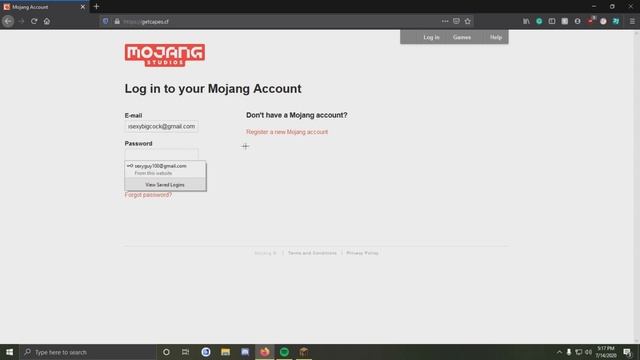Select the Mojang Account tab

pyautogui.click(x=44, y=7)
